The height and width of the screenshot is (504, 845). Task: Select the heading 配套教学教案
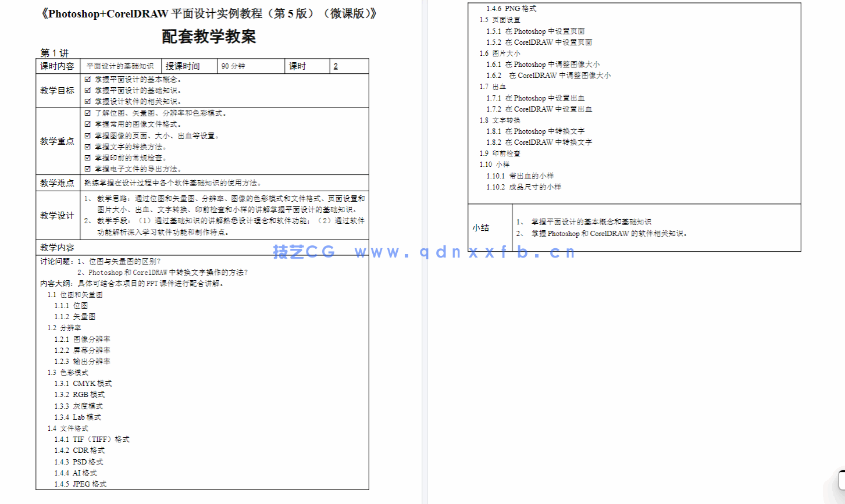(x=209, y=37)
